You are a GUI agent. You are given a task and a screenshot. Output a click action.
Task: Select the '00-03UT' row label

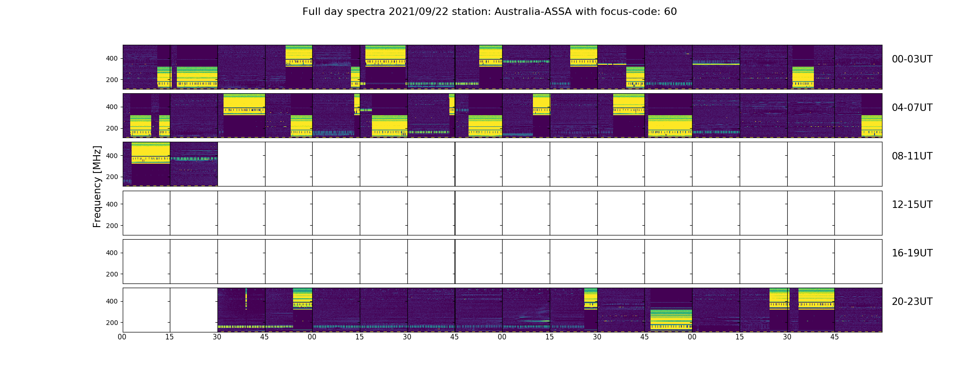click(912, 59)
